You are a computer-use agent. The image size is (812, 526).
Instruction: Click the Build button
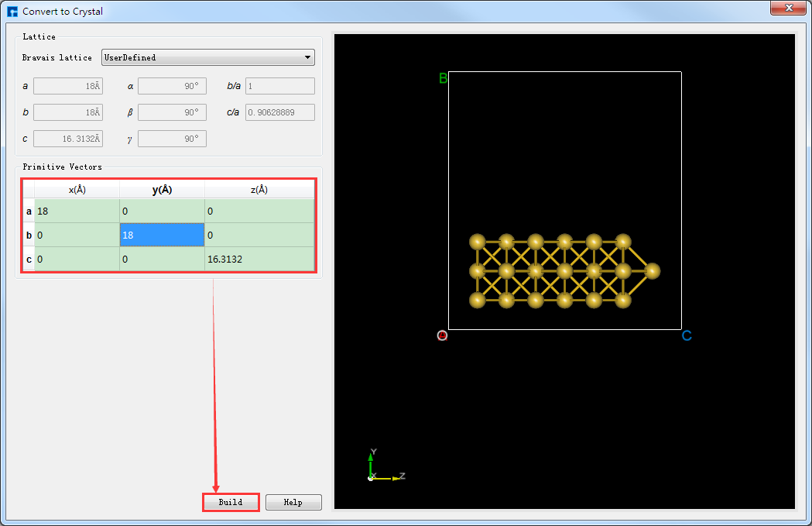pos(231,502)
